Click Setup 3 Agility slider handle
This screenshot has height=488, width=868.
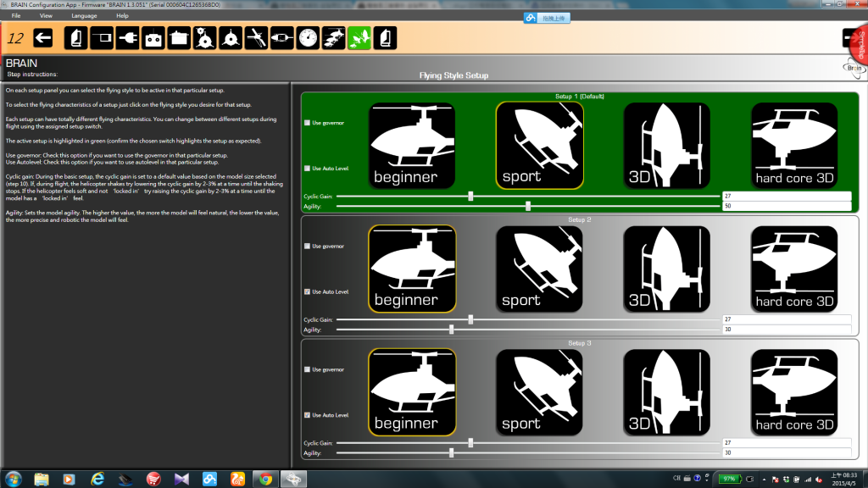(452, 452)
